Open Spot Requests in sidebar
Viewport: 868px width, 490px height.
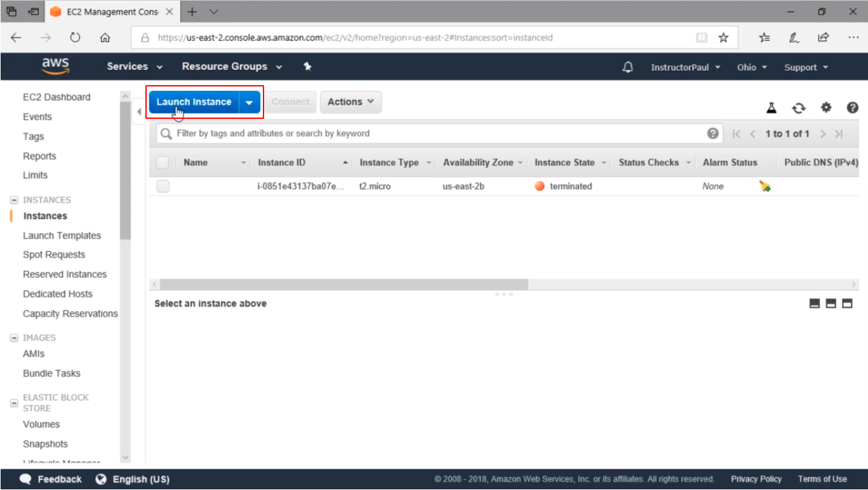tap(54, 255)
